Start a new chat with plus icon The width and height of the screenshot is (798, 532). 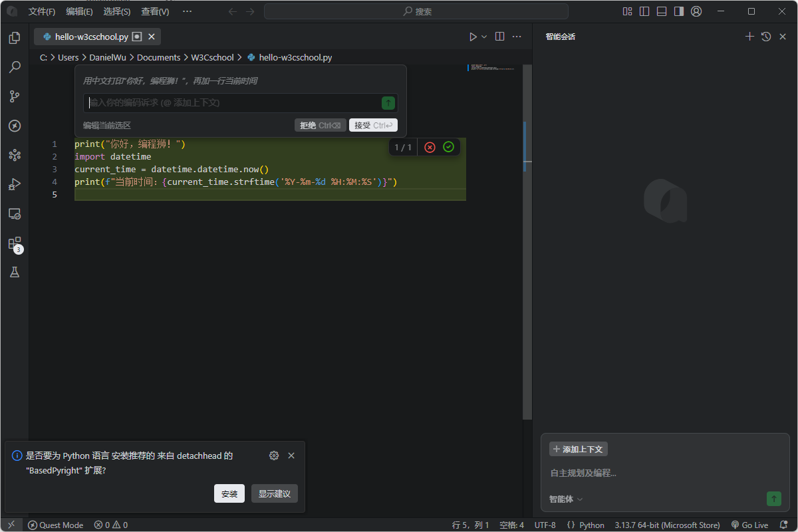click(x=749, y=37)
